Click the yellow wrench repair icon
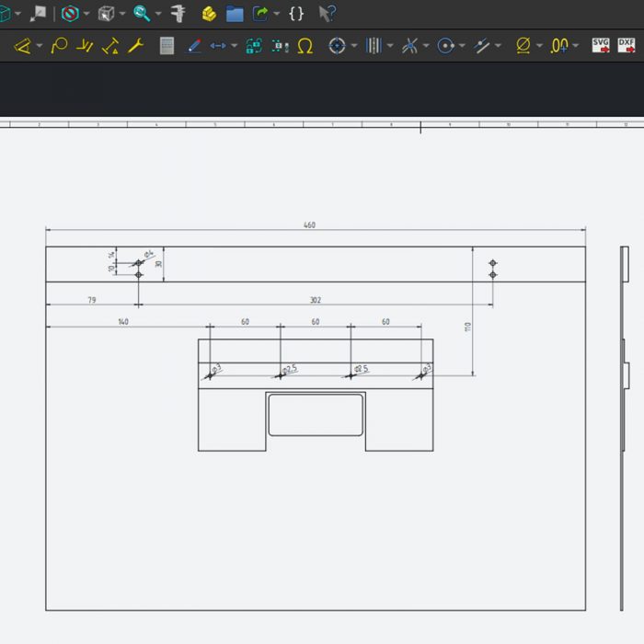The height and width of the screenshot is (644, 644). coord(136,45)
